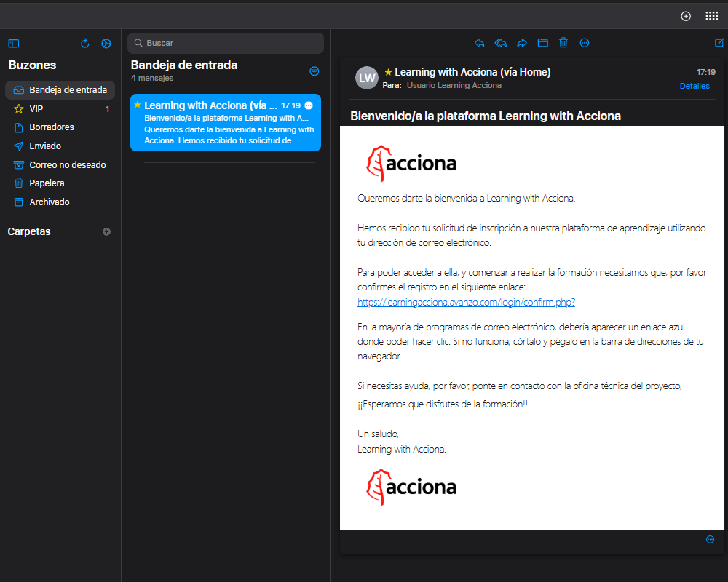This screenshot has height=582, width=728.
Task: Click the Reply arrow icon
Action: [479, 43]
